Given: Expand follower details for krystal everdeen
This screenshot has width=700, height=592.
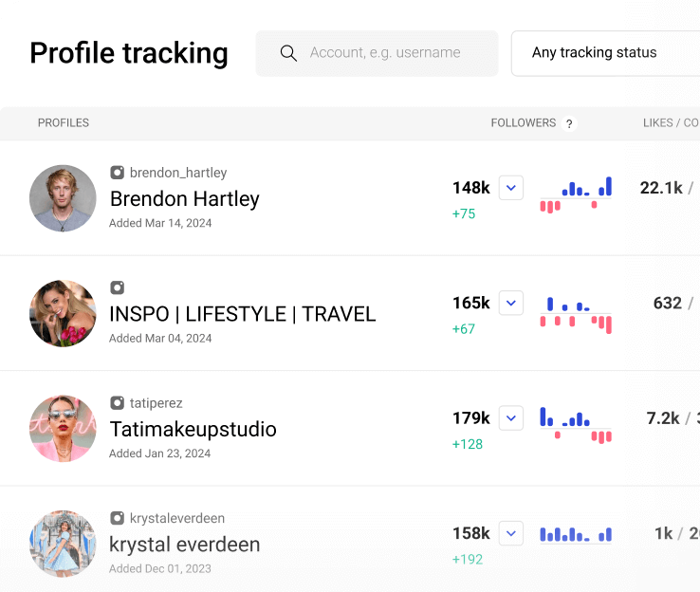Looking at the screenshot, I should (511, 534).
